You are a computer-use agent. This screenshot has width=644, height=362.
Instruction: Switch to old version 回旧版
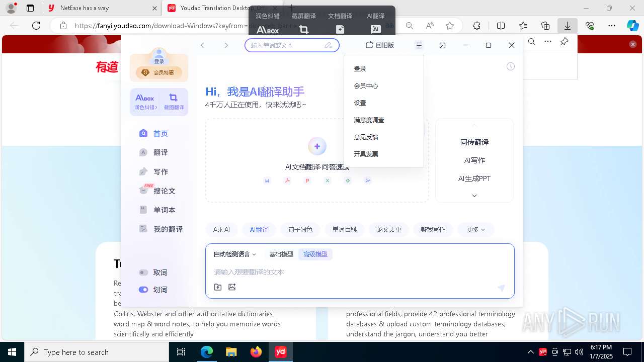380,45
